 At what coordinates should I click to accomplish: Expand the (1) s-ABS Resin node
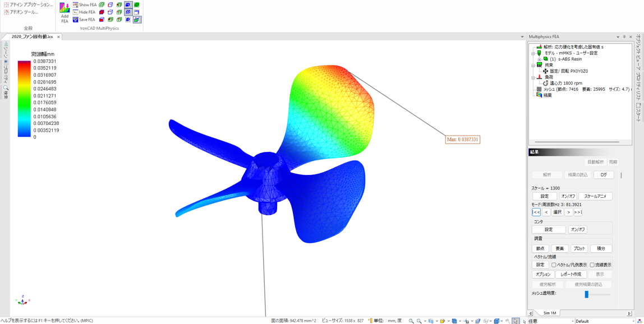click(539, 59)
